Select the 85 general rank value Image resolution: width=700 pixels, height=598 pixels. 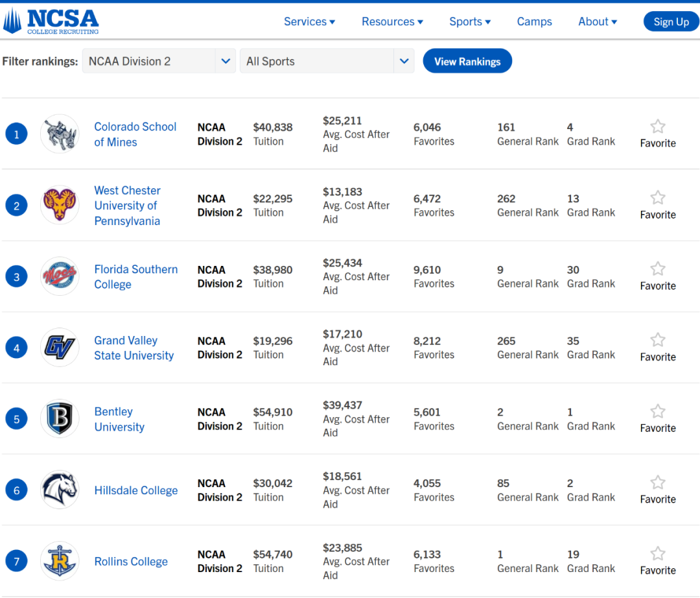tap(503, 483)
